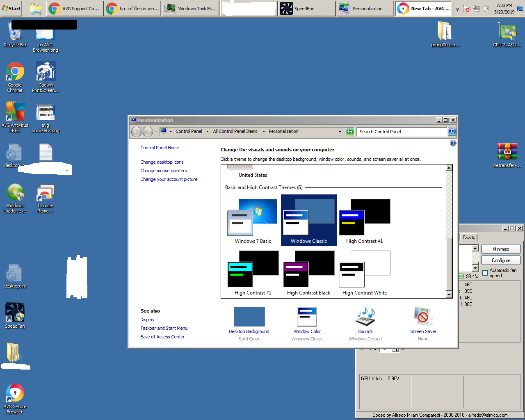Open AVG Secure Browser desktop shortcut
525x420 pixels.
point(15,399)
